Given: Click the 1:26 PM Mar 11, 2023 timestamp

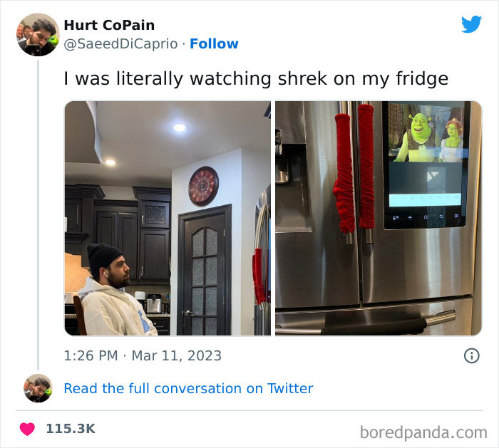Looking at the screenshot, I should [143, 356].
